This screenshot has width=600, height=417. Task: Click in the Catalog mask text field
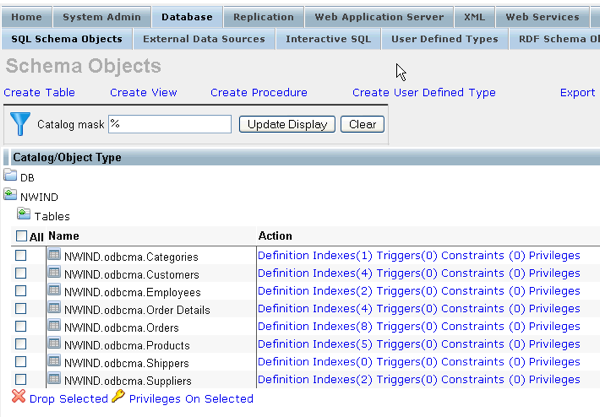(169, 124)
